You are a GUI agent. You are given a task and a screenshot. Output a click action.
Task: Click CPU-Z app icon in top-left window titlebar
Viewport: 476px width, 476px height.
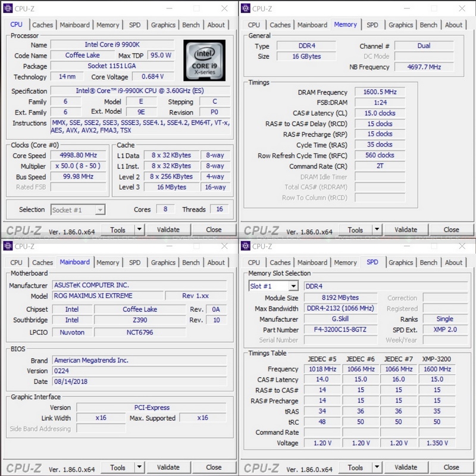point(8,8)
